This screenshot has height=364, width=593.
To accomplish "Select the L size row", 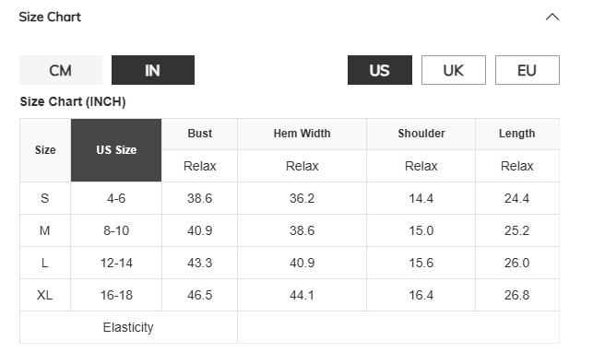I will [290, 263].
